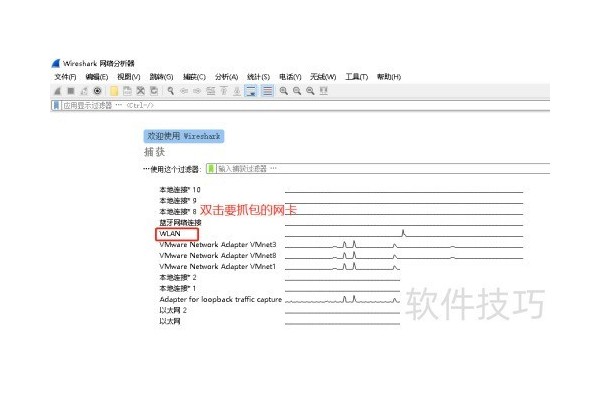The width and height of the screenshot is (600, 400).
Task: Select the 本地连接* 8 interface
Action: pos(178,212)
